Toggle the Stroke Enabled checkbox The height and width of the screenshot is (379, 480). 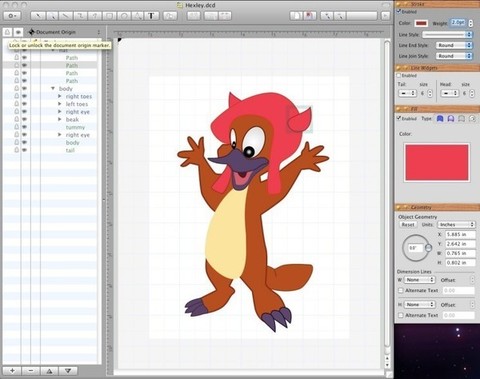click(399, 12)
